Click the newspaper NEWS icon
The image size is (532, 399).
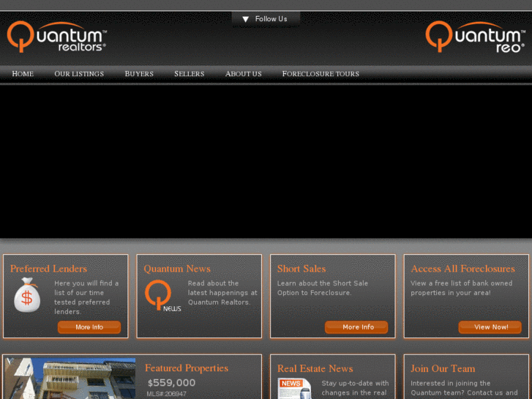click(294, 388)
